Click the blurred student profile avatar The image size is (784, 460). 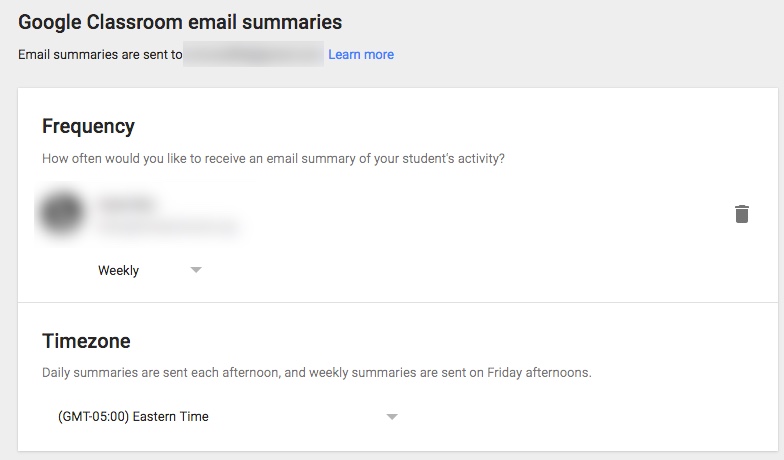(x=61, y=213)
